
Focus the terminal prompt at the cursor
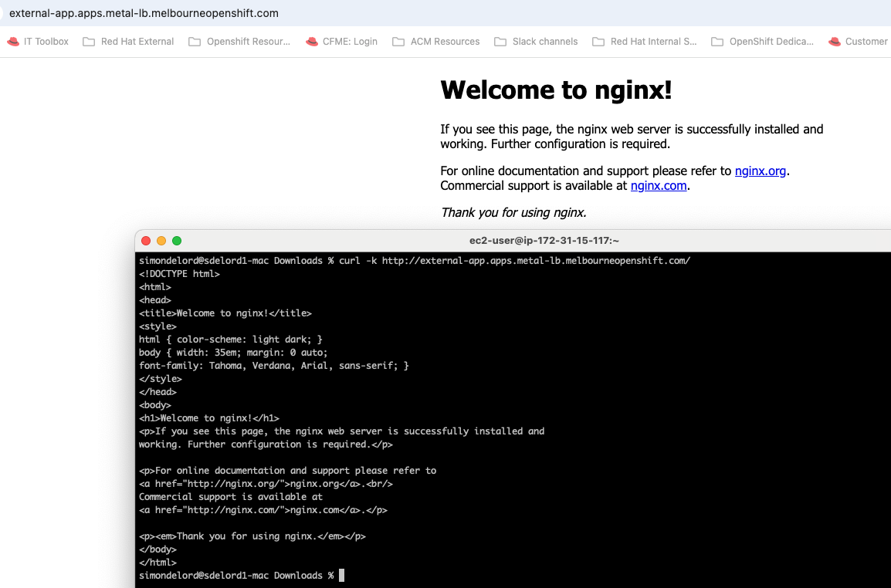pos(341,576)
